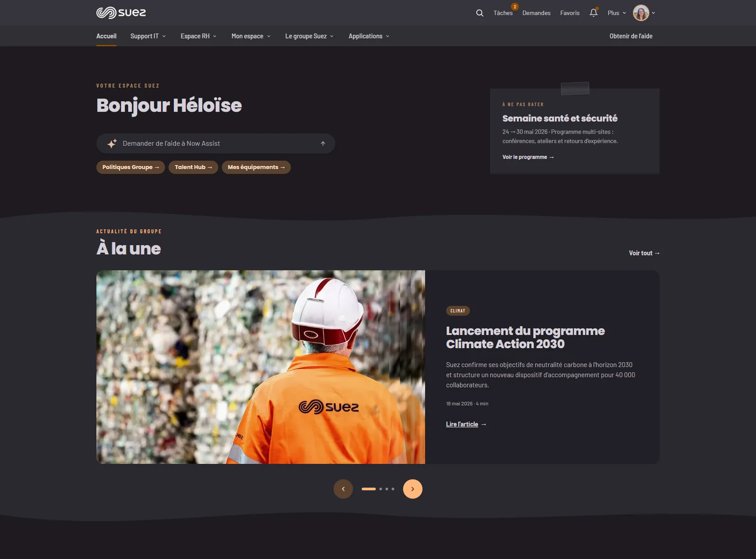Open the search magnifier icon
The height and width of the screenshot is (559, 756).
click(x=480, y=13)
